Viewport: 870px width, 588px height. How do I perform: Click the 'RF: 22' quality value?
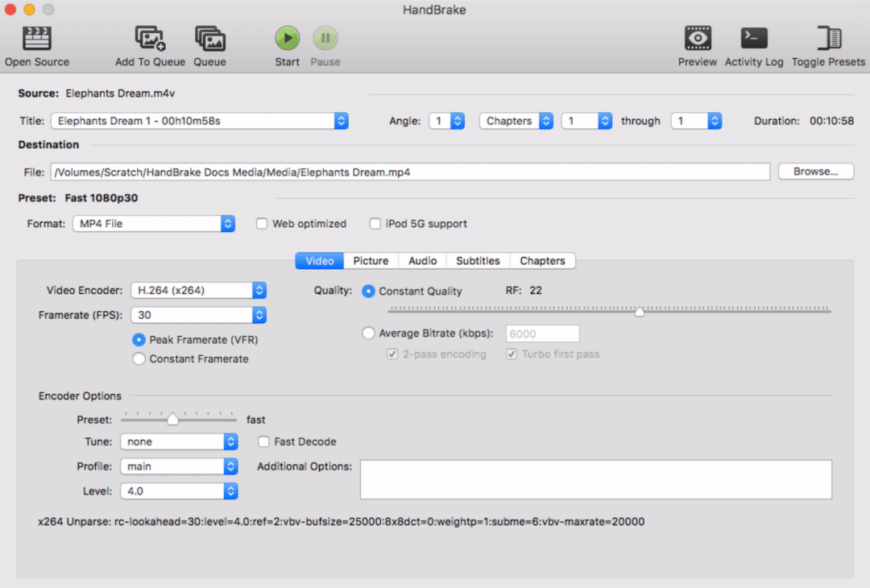[x=524, y=291]
